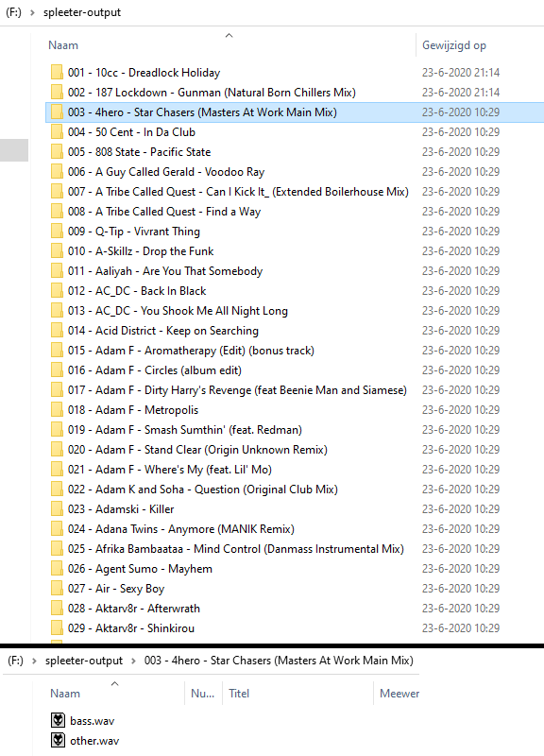Click folder icon for 011 - Aaliyah

(57, 270)
